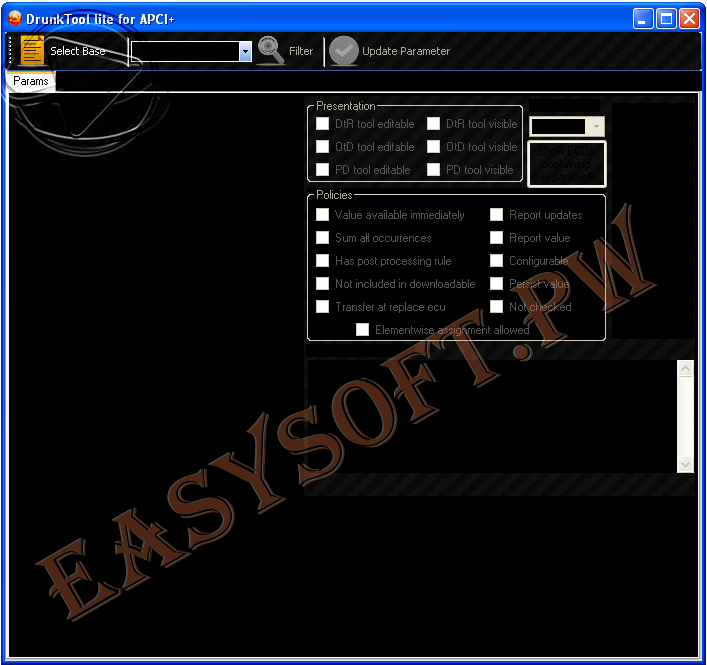
Task: Toggle DtR tool visible checkbox
Action: tap(433, 124)
